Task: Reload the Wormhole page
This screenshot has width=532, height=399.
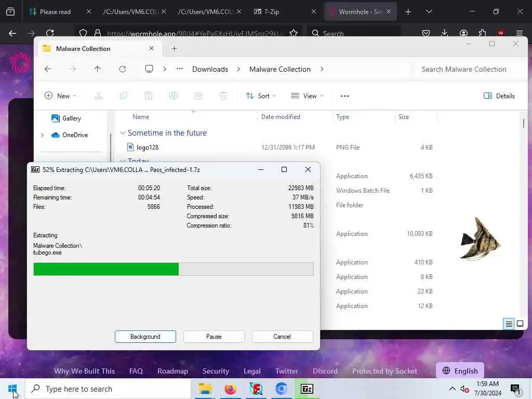Action: pos(50,33)
